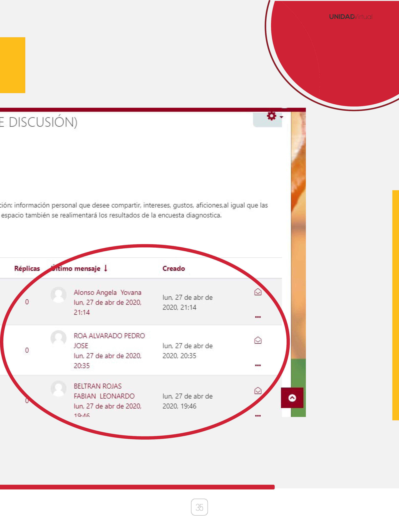Viewport: 399px width, 532px height.
Task: Open Alonso Angela Yovana profile link
Action: (x=107, y=292)
